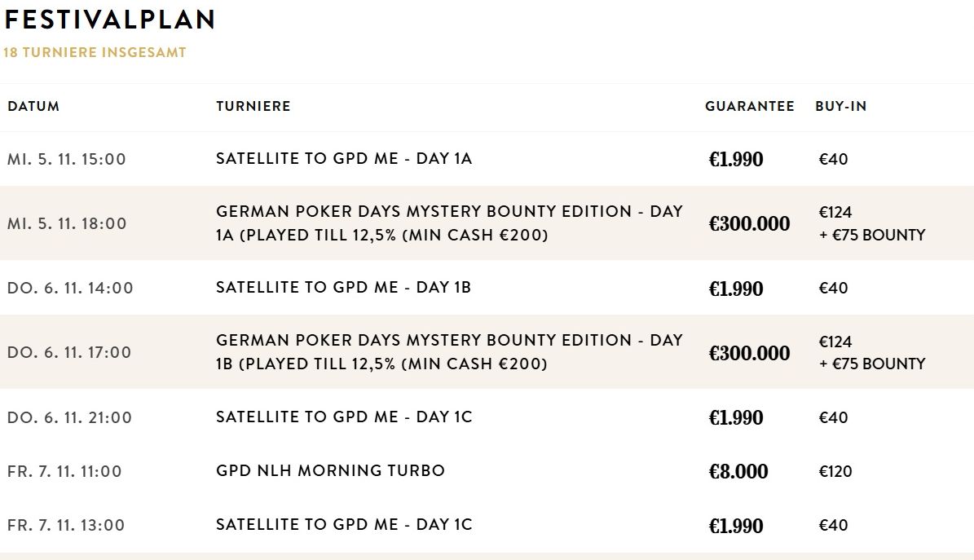974x560 pixels.
Task: Click the '18 Turniere insgesamt' subtitle
Action: (95, 53)
